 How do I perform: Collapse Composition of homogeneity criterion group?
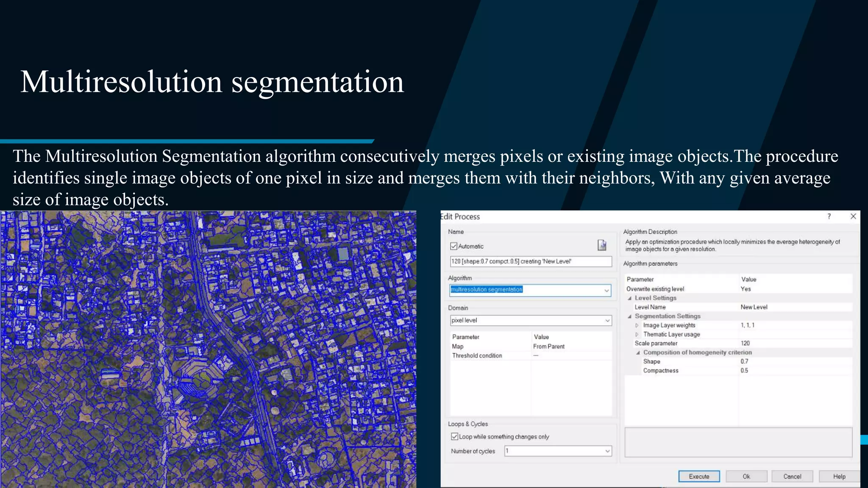[638, 352]
